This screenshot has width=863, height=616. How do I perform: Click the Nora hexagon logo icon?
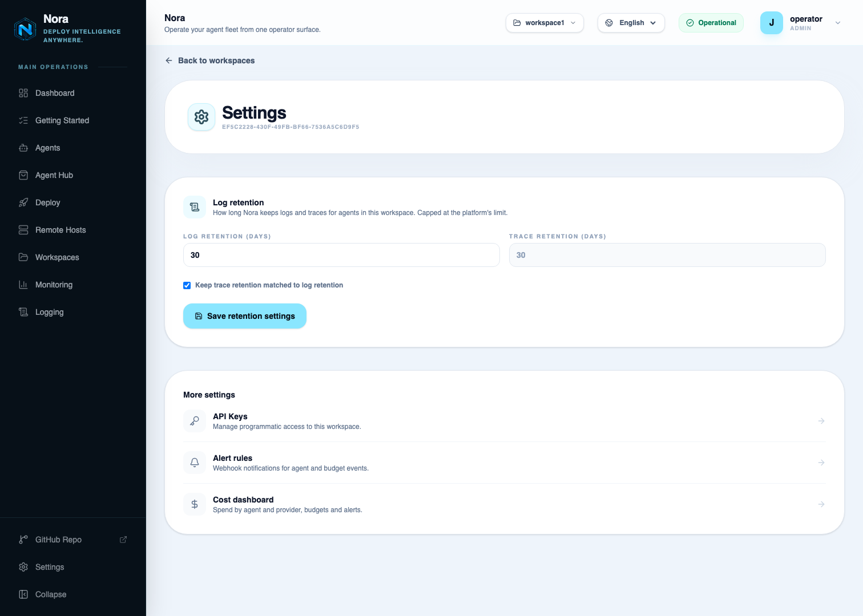coord(25,29)
